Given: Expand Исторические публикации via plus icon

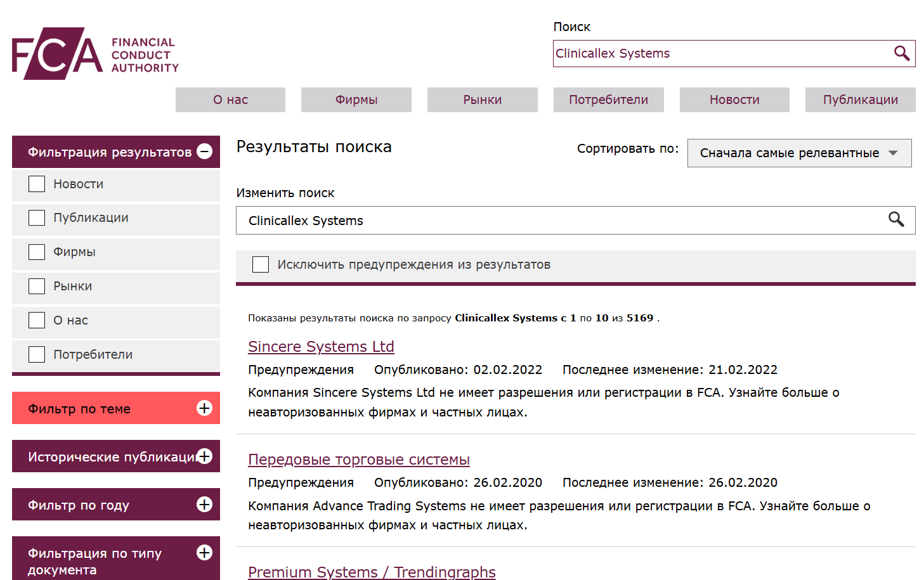Looking at the screenshot, I should click(x=204, y=456).
